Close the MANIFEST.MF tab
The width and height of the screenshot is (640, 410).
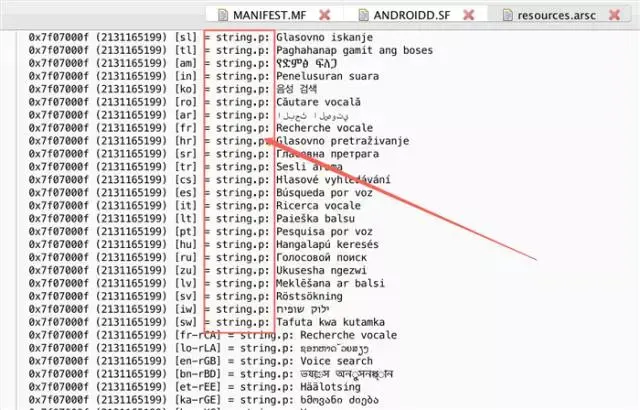(324, 16)
